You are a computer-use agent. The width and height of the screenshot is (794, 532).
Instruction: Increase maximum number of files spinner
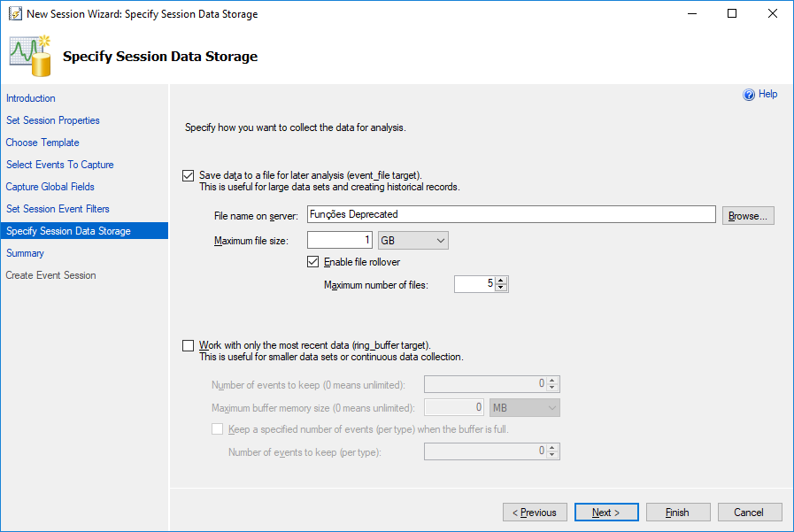tap(501, 281)
